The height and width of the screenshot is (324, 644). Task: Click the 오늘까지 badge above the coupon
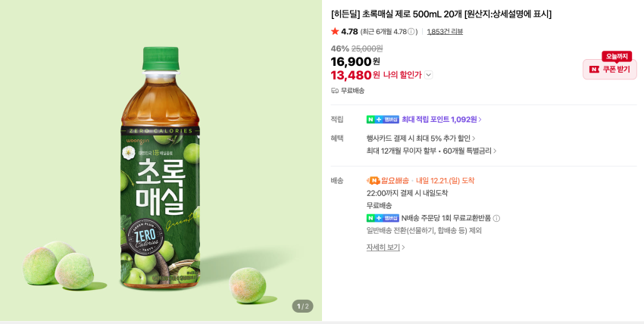coord(617,57)
